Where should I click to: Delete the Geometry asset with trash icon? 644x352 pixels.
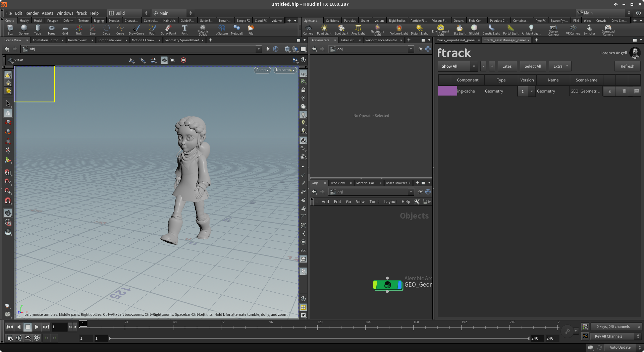pos(624,91)
